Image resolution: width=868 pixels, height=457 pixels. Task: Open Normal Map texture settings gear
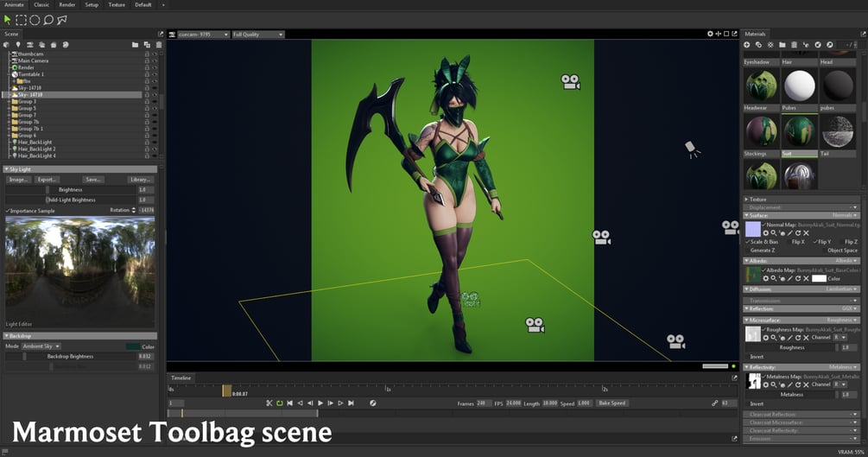tap(765, 233)
